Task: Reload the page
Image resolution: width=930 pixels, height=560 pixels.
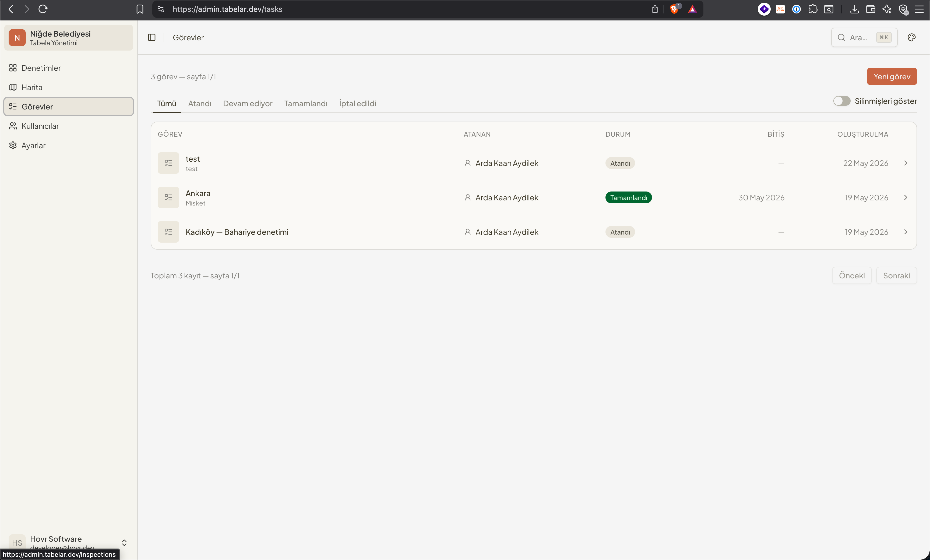Action: pos(43,9)
